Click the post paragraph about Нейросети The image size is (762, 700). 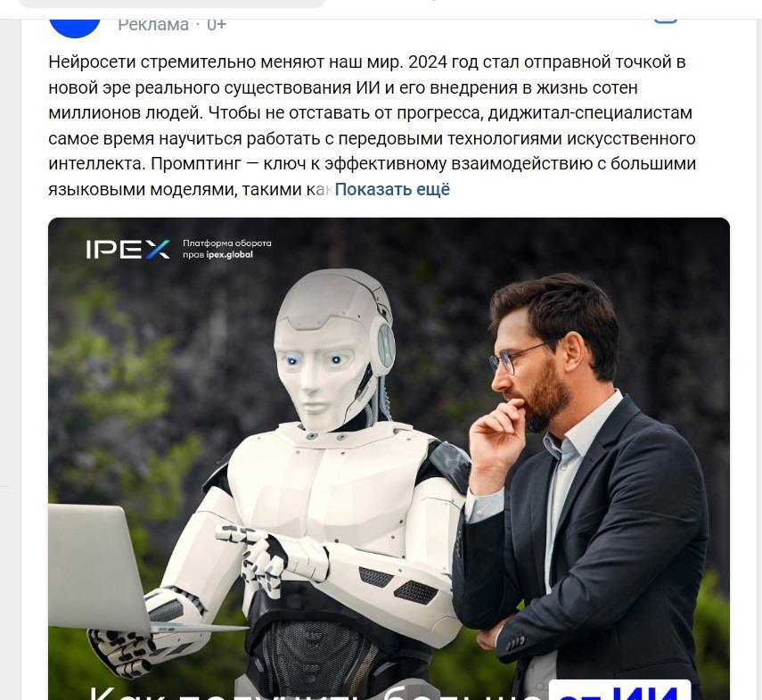pos(373,126)
